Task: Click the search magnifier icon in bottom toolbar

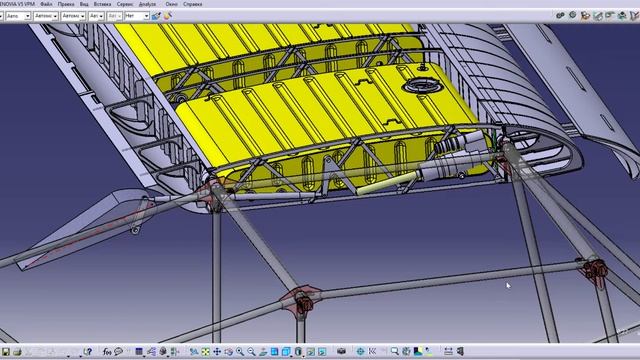Action: tap(394, 351)
